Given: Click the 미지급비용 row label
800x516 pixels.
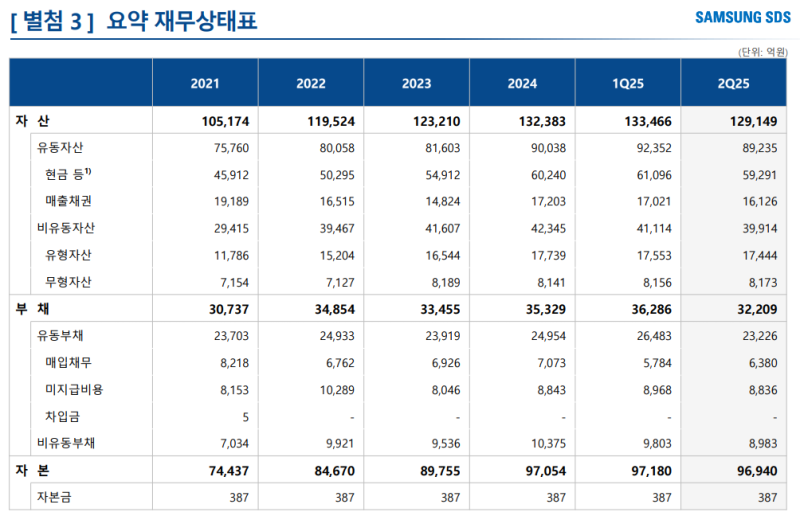Looking at the screenshot, I should click(x=74, y=389).
